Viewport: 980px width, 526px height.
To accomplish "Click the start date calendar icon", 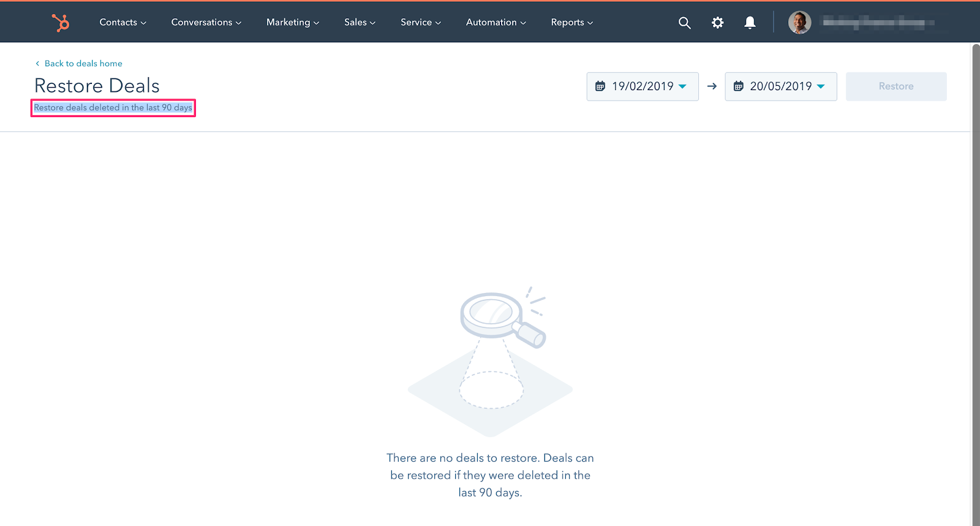I will [x=600, y=86].
